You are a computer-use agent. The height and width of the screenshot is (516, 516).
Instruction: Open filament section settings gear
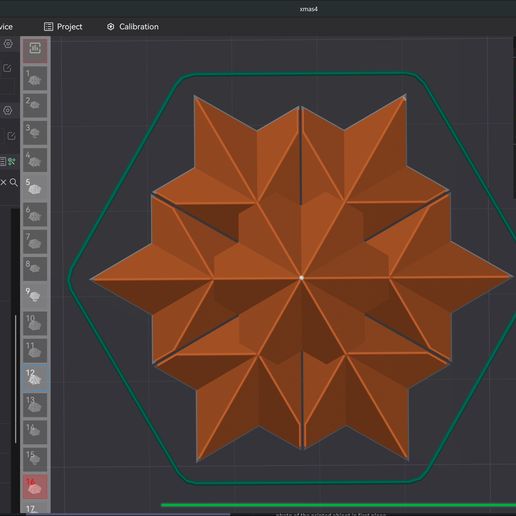click(x=8, y=110)
